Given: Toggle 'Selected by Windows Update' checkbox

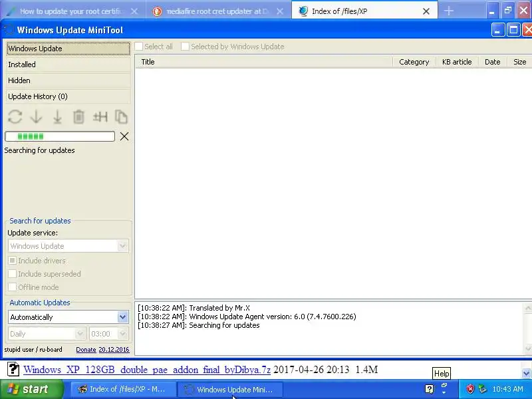Looking at the screenshot, I should point(185,47).
